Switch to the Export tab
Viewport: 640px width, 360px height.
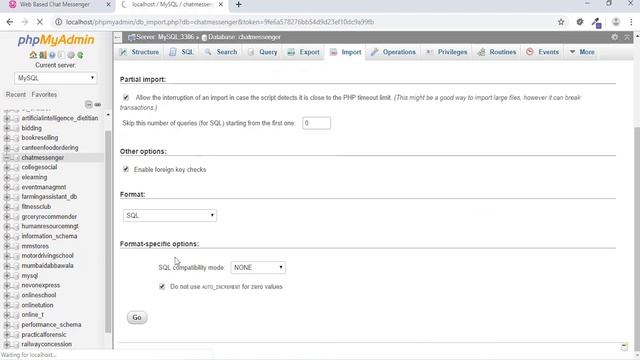click(304, 52)
